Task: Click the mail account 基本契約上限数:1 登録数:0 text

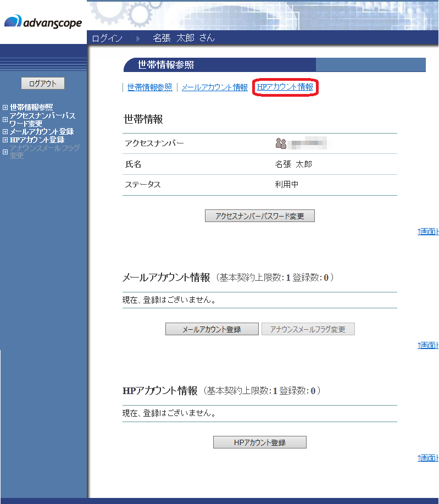Action: point(275,278)
